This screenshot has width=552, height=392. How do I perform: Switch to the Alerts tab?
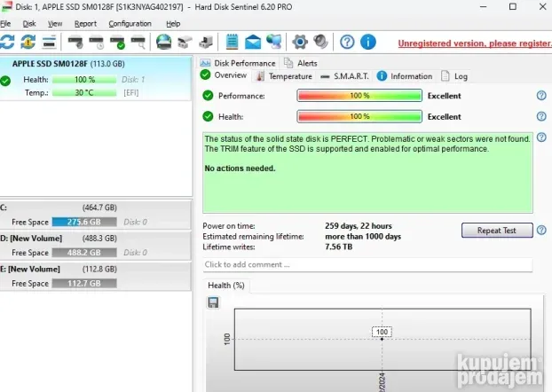click(301, 63)
